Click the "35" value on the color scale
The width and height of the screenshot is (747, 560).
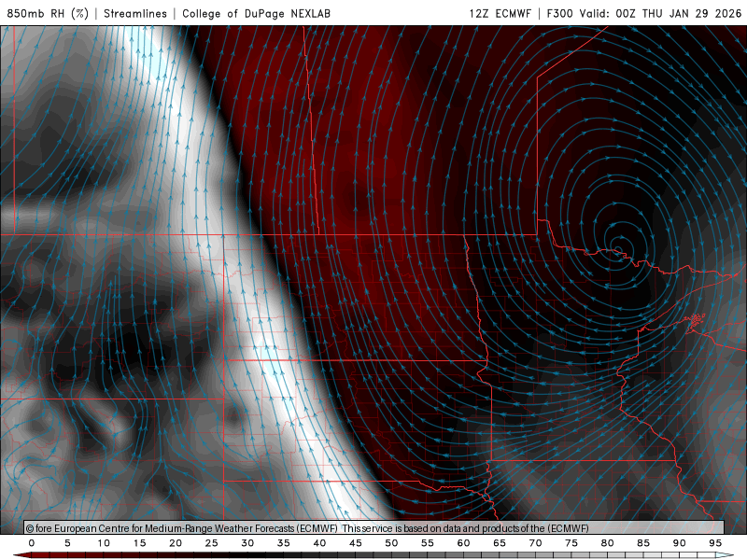click(284, 543)
